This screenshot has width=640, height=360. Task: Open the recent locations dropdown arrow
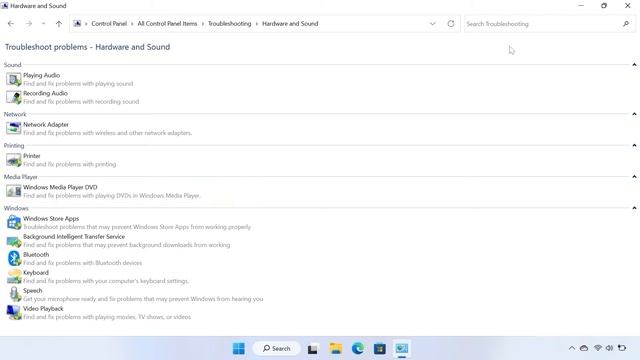pyautogui.click(x=43, y=24)
